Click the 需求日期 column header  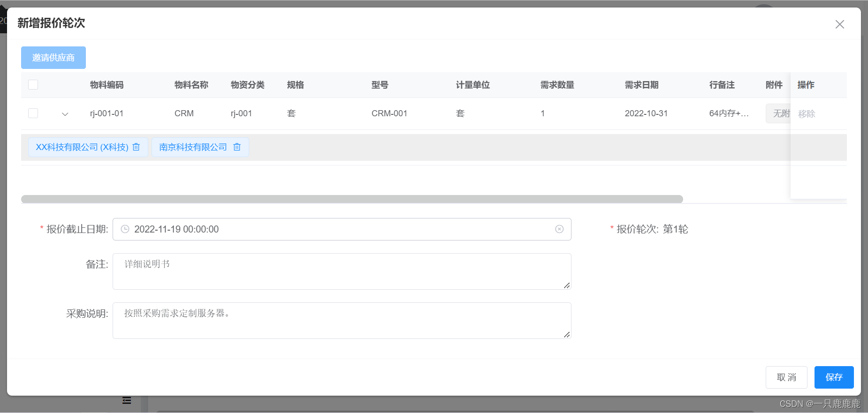click(x=642, y=85)
